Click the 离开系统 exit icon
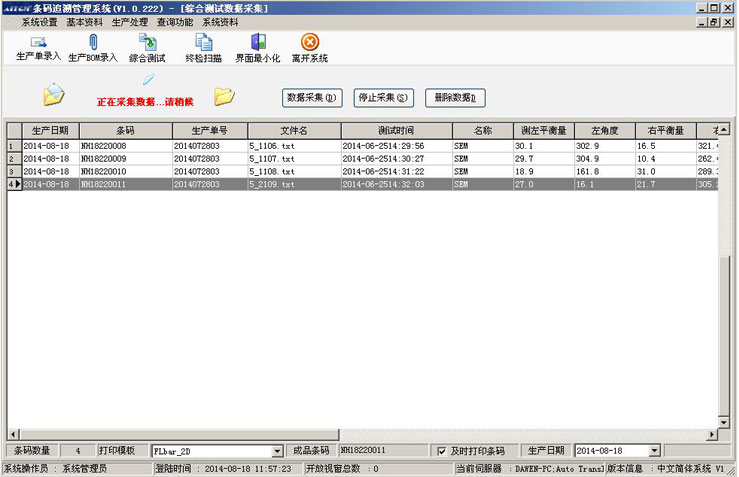 (309, 43)
